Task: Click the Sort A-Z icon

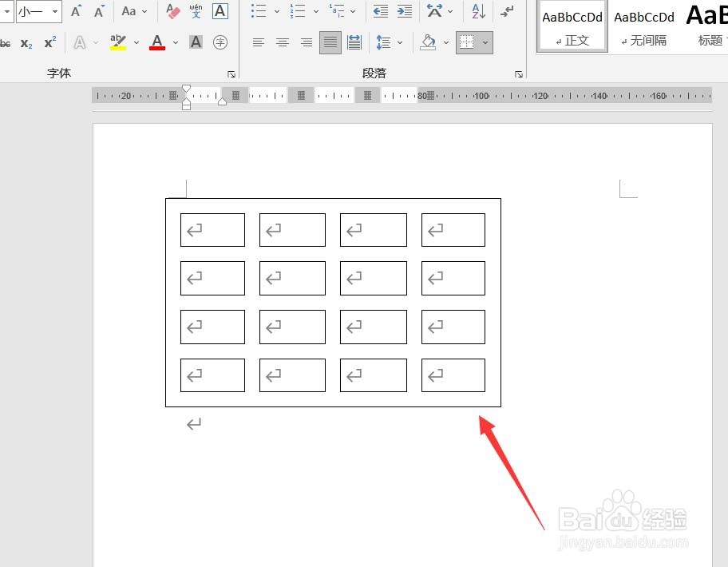Action: tap(478, 11)
